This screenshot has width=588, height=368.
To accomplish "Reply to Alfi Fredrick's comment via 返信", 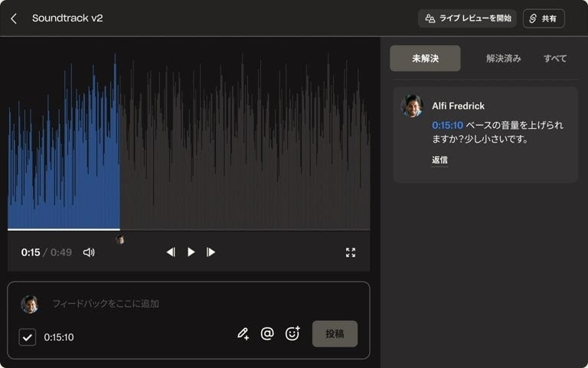I will [439, 160].
